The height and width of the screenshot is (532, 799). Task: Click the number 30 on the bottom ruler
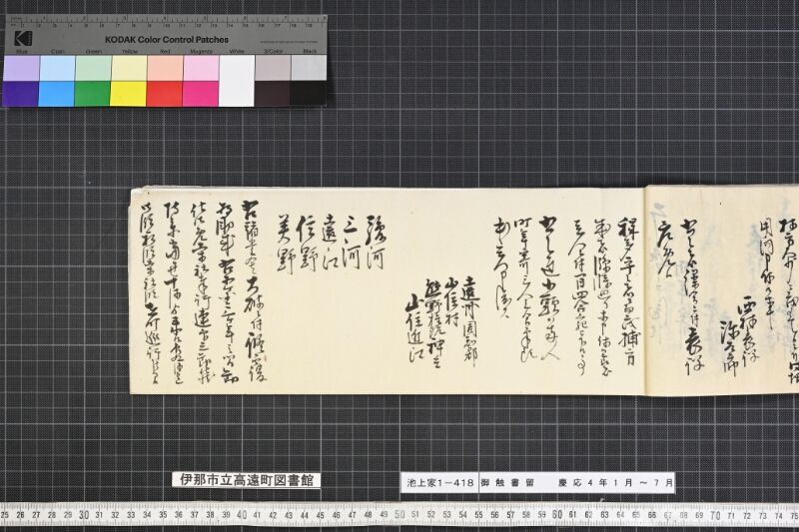84,515
